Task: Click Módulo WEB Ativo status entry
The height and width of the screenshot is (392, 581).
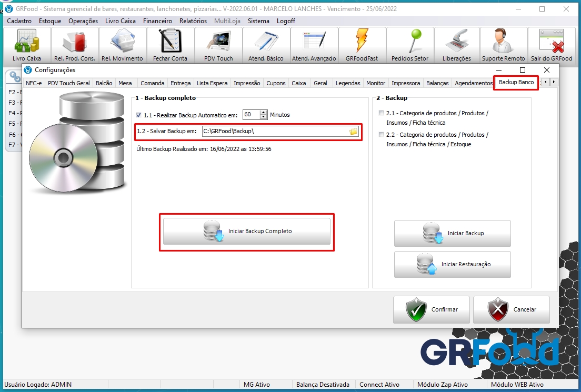Action: point(517,385)
